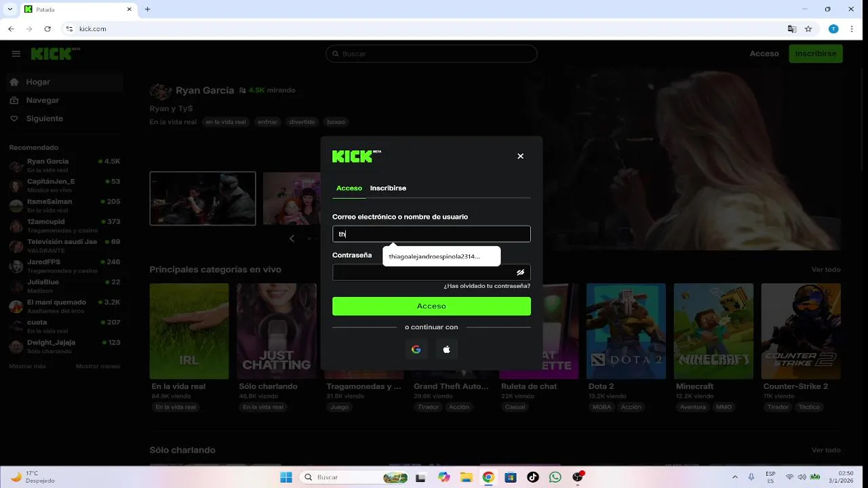
Task: Click the Buscar search bar on Kick
Action: click(x=431, y=54)
